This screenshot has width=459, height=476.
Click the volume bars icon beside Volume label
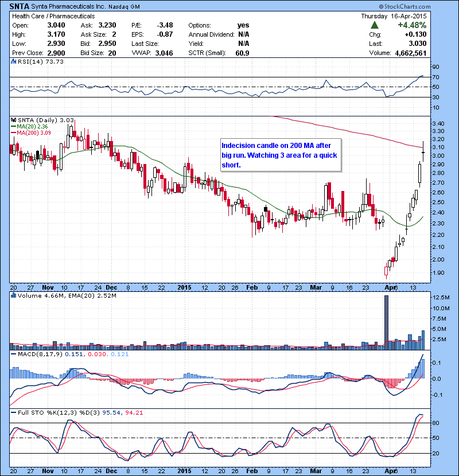click(13, 295)
